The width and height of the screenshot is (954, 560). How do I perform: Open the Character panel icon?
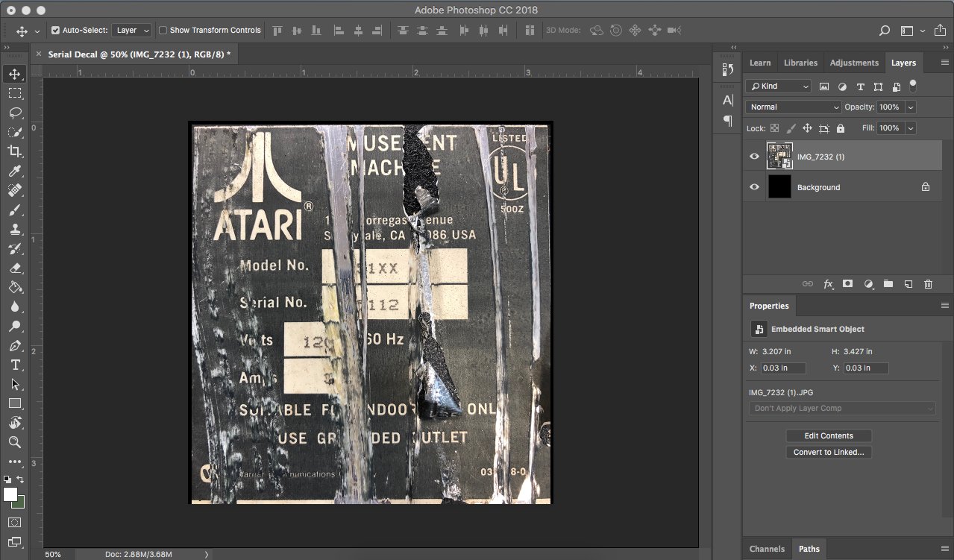coord(728,100)
